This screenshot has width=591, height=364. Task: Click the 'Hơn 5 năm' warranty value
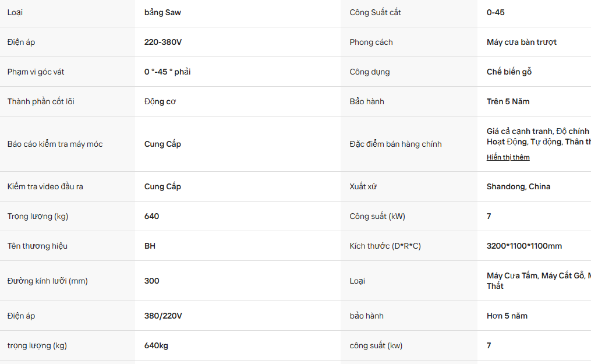[x=507, y=316]
